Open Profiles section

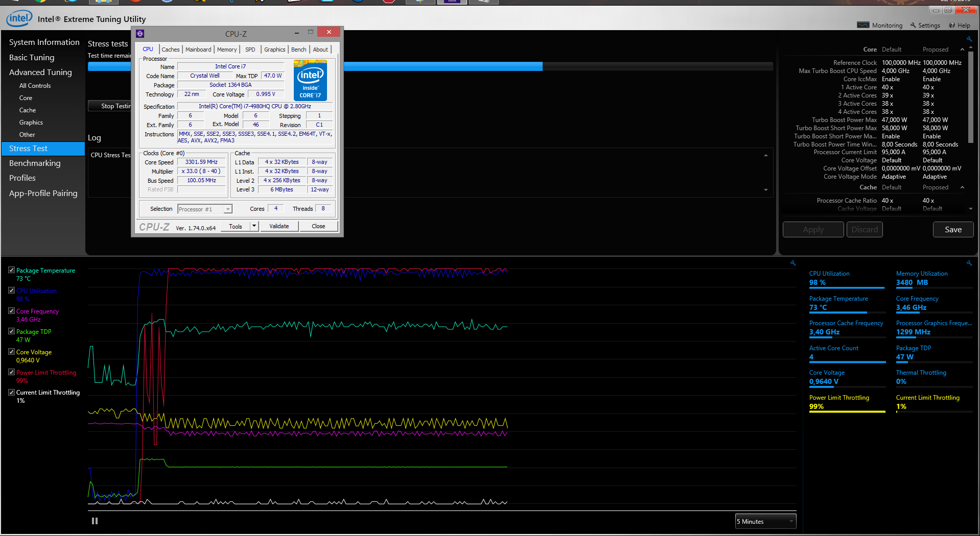click(x=22, y=178)
